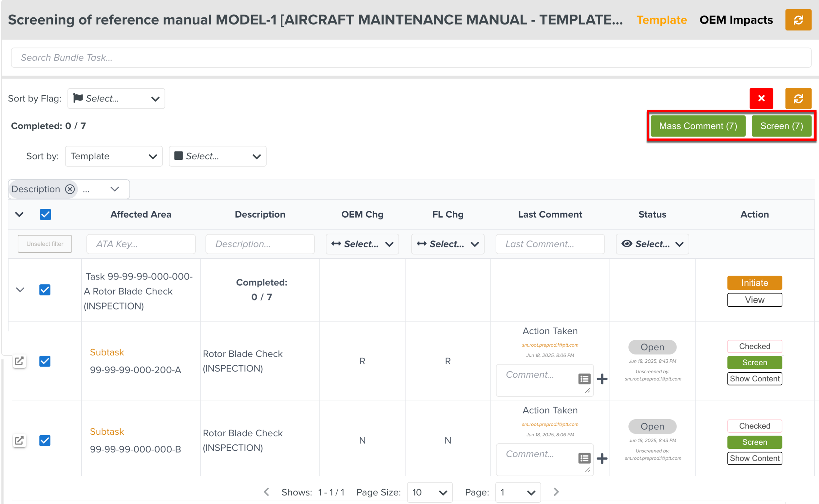Click the orange refresh icon beside the red X

pos(798,98)
